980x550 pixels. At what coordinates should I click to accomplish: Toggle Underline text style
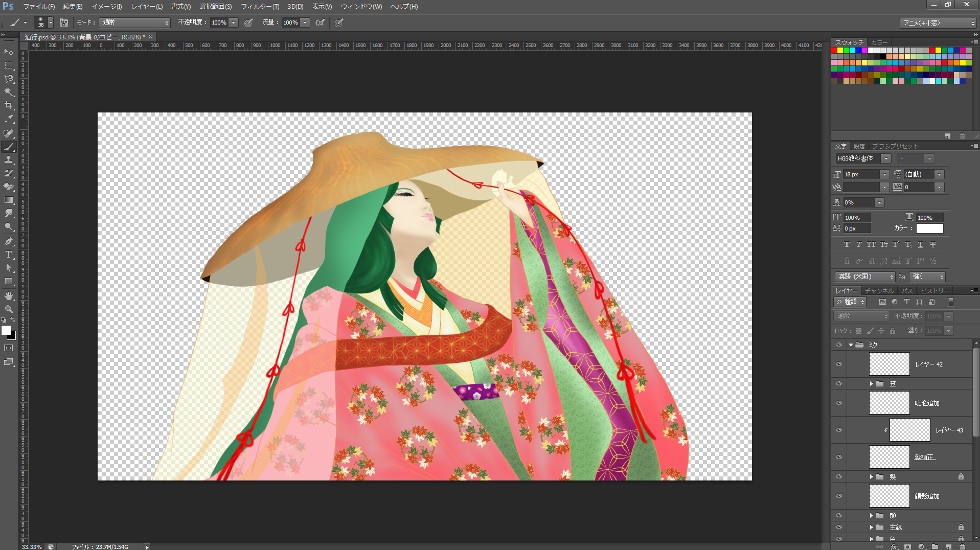click(920, 244)
